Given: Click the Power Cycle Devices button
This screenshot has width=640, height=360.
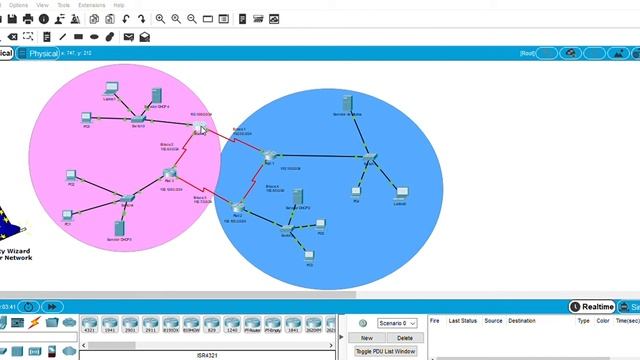Looking at the screenshot, I should point(28,307).
